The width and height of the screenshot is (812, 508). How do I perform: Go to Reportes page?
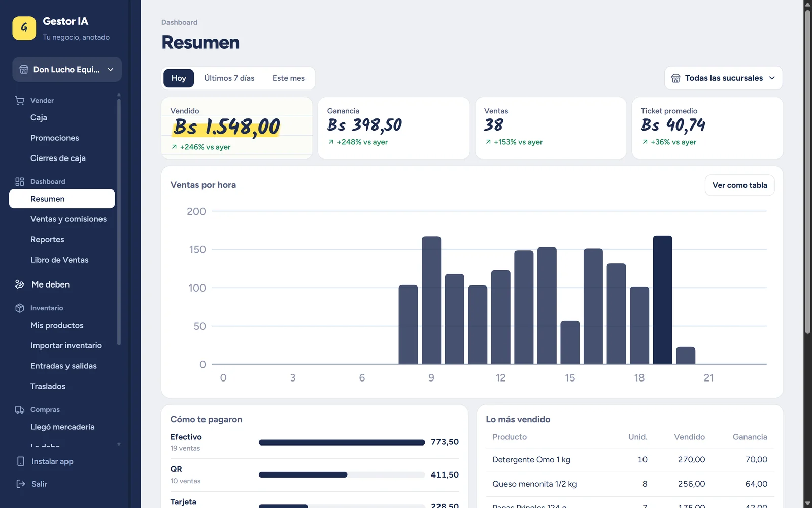[62, 239]
